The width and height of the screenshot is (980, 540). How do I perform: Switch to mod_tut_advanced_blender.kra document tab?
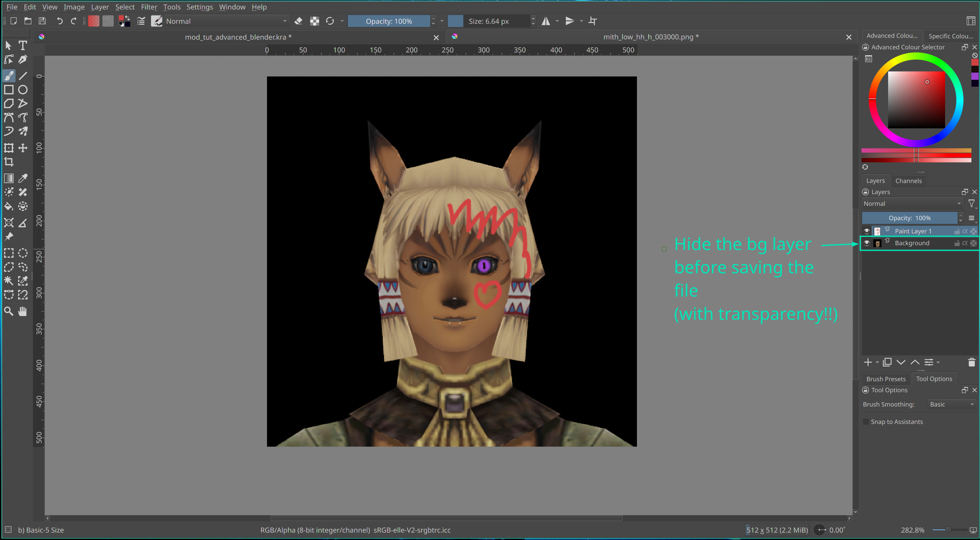pyautogui.click(x=238, y=37)
